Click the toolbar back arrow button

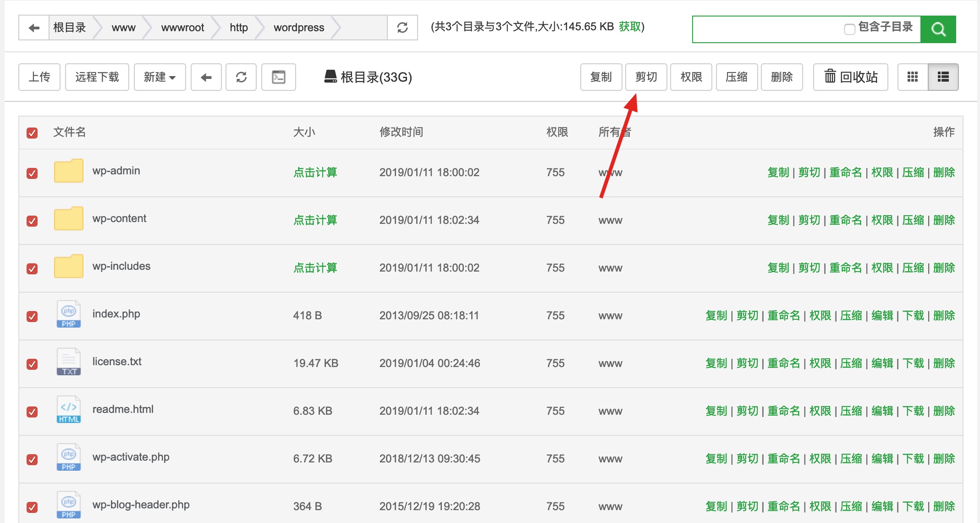click(x=206, y=77)
